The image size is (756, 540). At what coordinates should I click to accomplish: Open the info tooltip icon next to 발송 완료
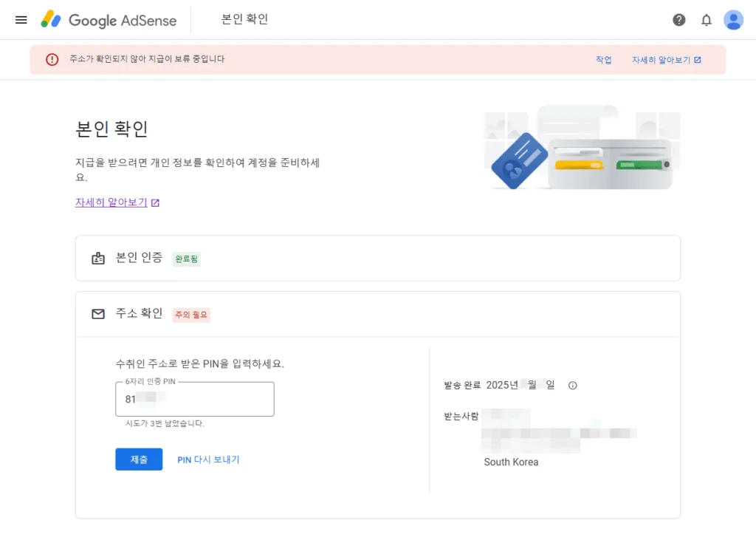(x=572, y=385)
